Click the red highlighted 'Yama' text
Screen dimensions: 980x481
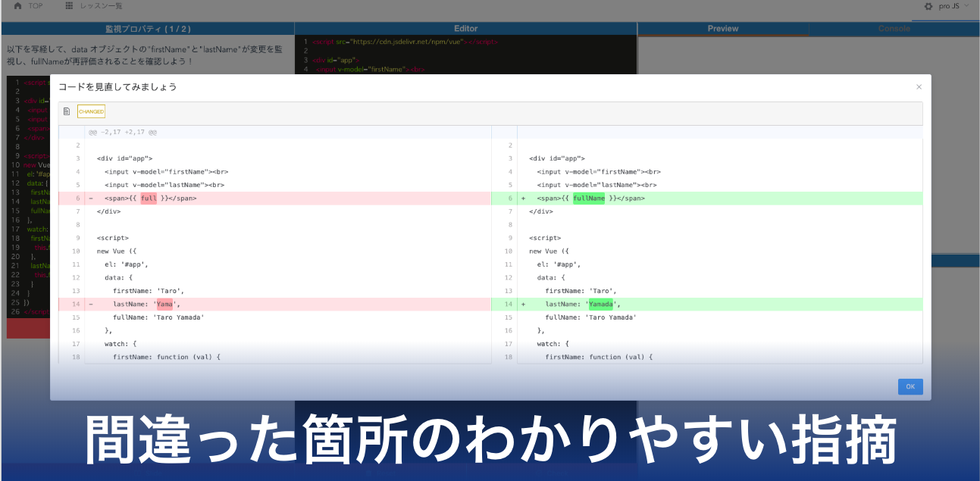[164, 305]
